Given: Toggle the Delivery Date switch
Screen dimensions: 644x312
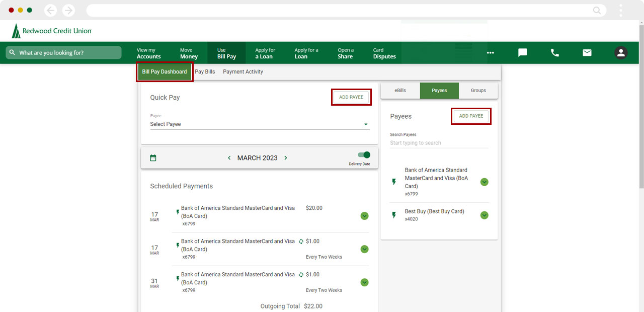Looking at the screenshot, I should [x=364, y=155].
